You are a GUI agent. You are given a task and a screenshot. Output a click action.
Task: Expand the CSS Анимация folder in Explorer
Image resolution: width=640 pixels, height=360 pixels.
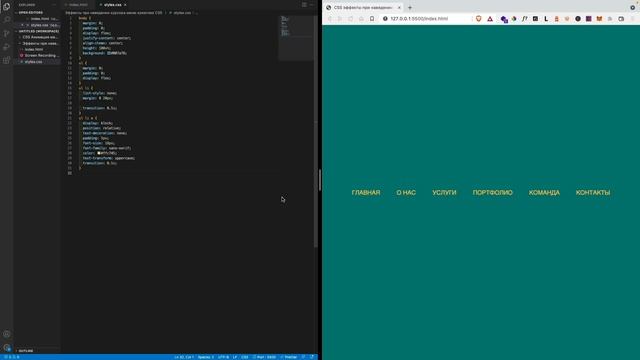[x=38, y=37]
